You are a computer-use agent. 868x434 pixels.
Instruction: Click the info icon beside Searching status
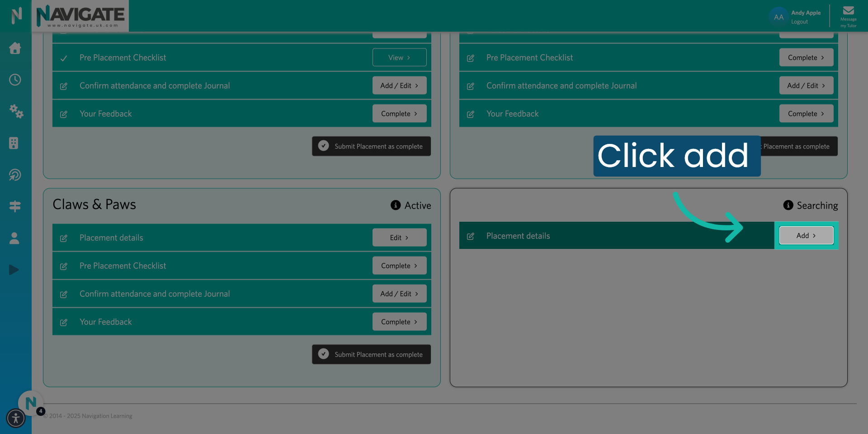[x=788, y=205]
